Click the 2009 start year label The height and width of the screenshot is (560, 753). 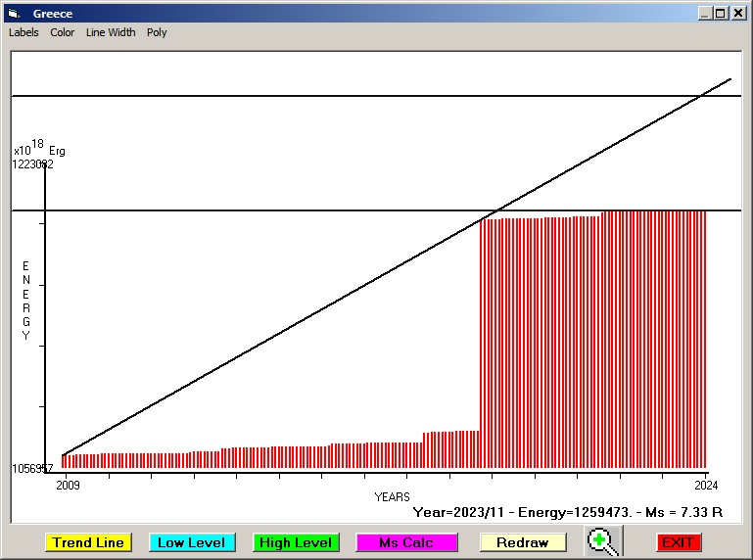coord(67,485)
